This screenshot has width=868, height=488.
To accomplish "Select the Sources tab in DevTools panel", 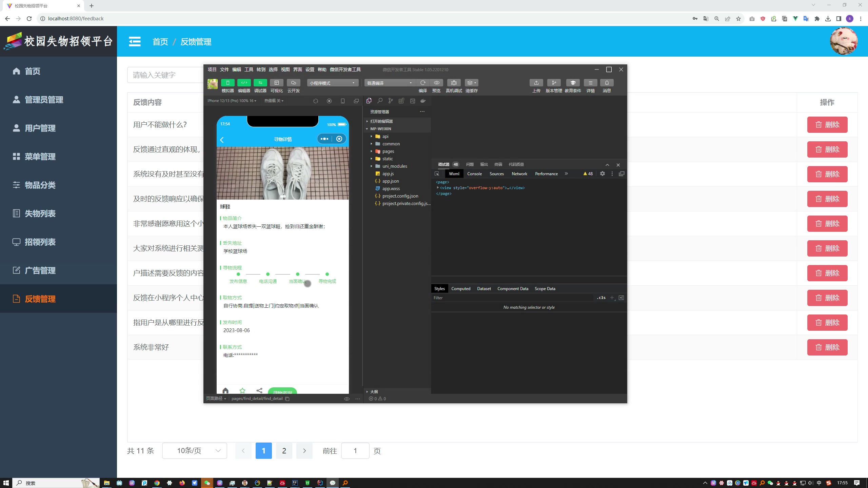I will (497, 174).
